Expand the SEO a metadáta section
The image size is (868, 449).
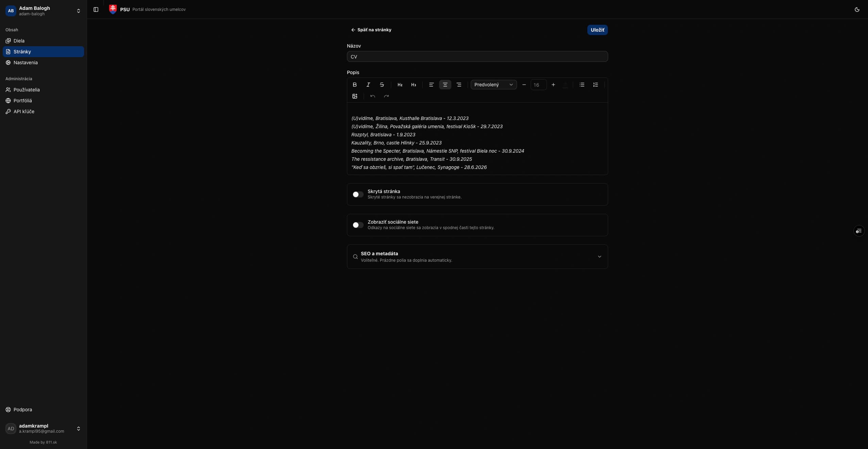477,257
